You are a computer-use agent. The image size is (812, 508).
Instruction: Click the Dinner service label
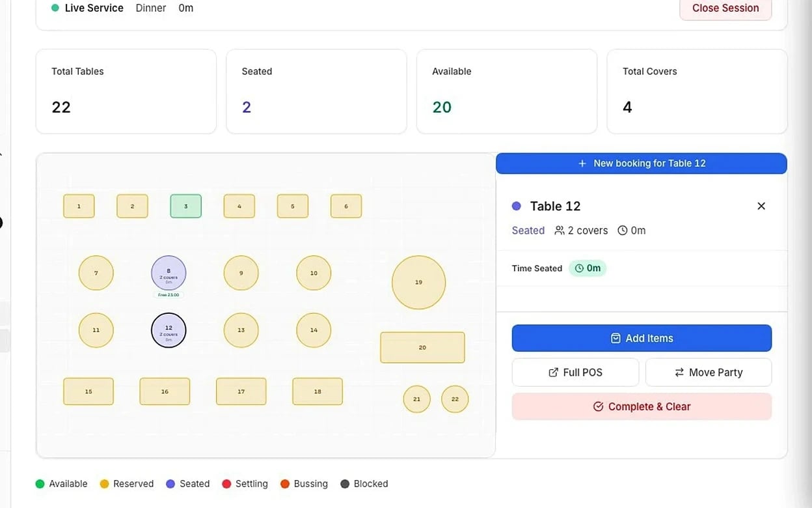coord(151,8)
